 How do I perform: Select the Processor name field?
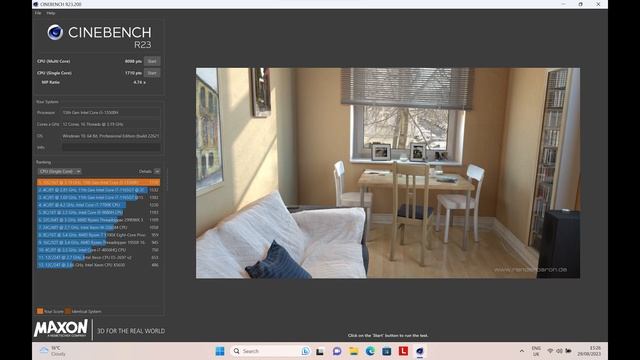tap(111, 112)
